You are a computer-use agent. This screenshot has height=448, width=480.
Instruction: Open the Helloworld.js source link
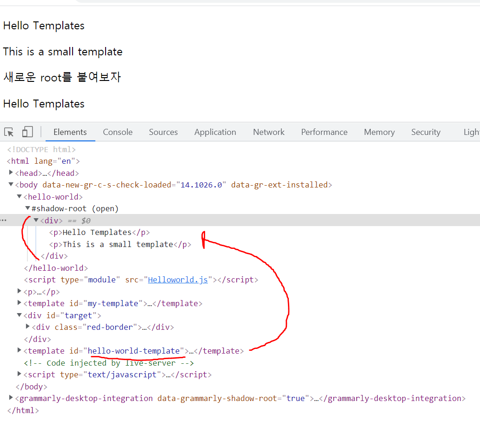coord(178,280)
